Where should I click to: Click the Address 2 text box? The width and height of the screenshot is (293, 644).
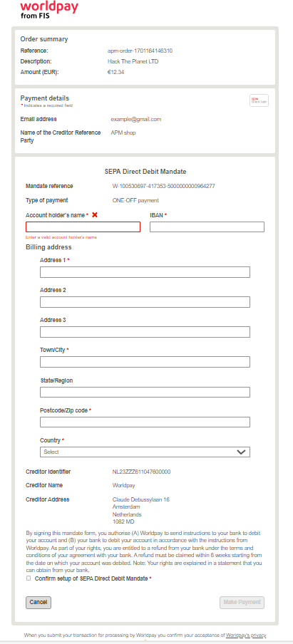tap(145, 302)
